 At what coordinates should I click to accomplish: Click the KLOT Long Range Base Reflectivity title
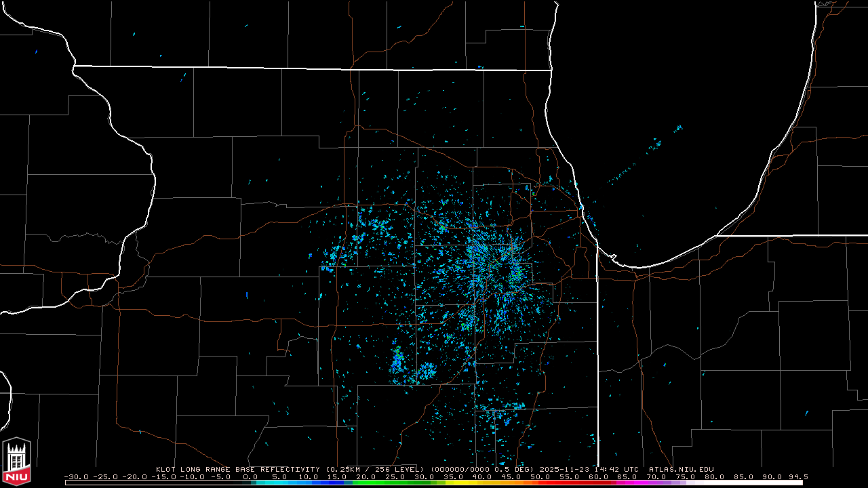pos(237,469)
